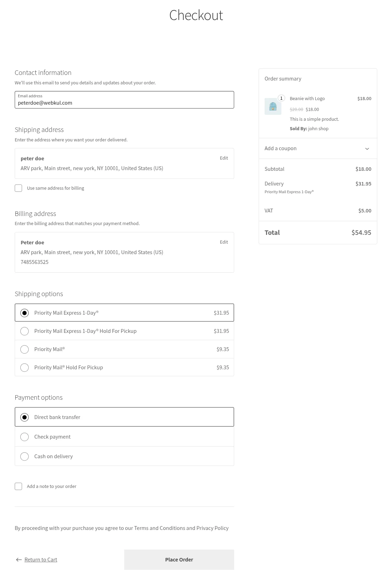
Task: Select Direct bank transfer payment
Action: [x=24, y=417]
